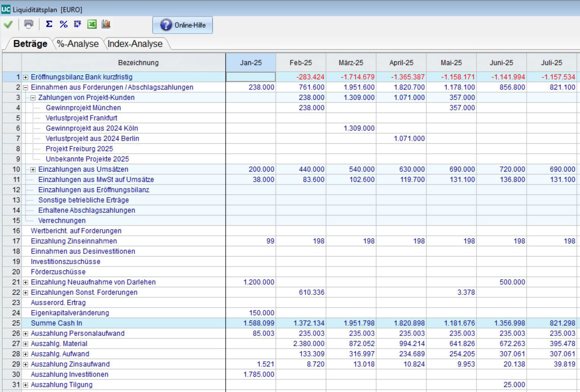Click the Jan-25 column header

(251, 63)
